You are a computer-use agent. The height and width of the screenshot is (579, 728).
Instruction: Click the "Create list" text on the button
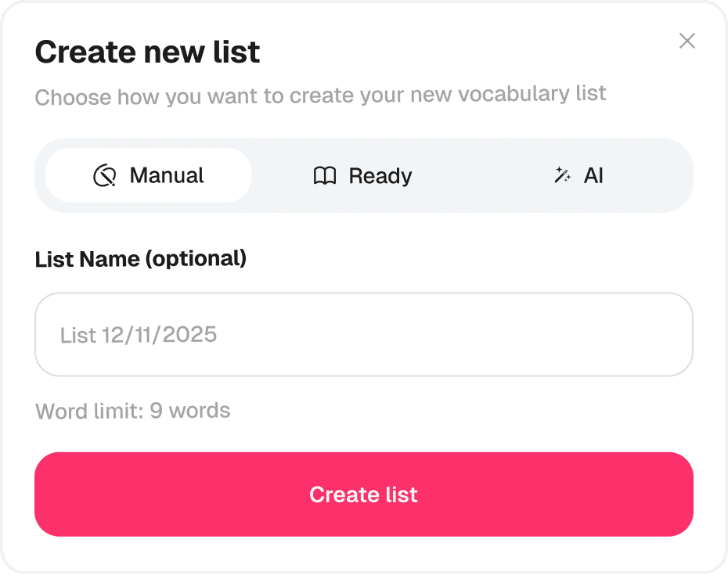click(363, 494)
